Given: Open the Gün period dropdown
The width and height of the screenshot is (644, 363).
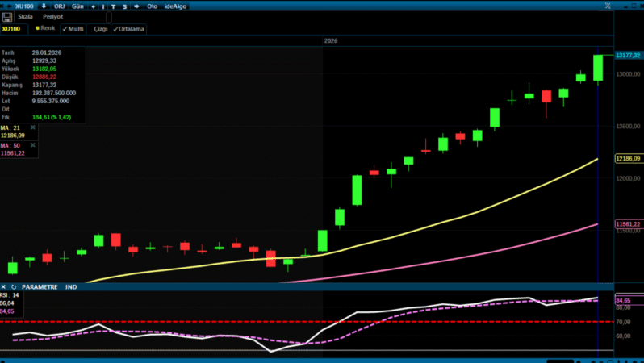Looking at the screenshot, I should tap(77, 6).
